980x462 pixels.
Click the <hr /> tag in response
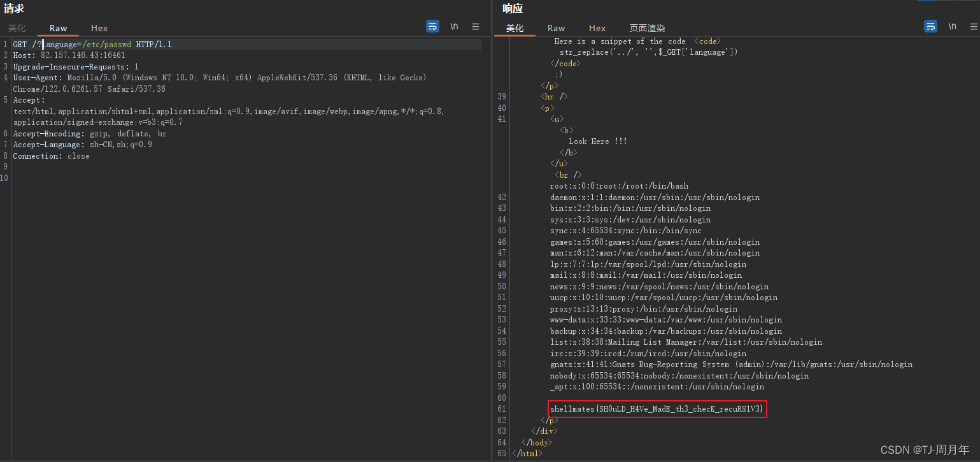tap(554, 97)
